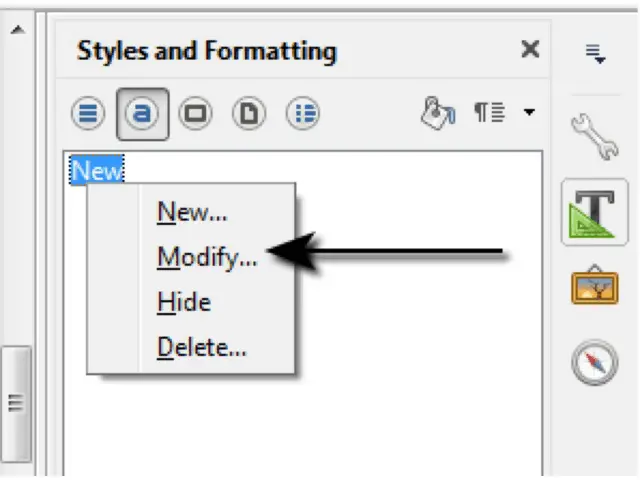
Task: Click New Style from Selection icon
Action: click(x=489, y=112)
